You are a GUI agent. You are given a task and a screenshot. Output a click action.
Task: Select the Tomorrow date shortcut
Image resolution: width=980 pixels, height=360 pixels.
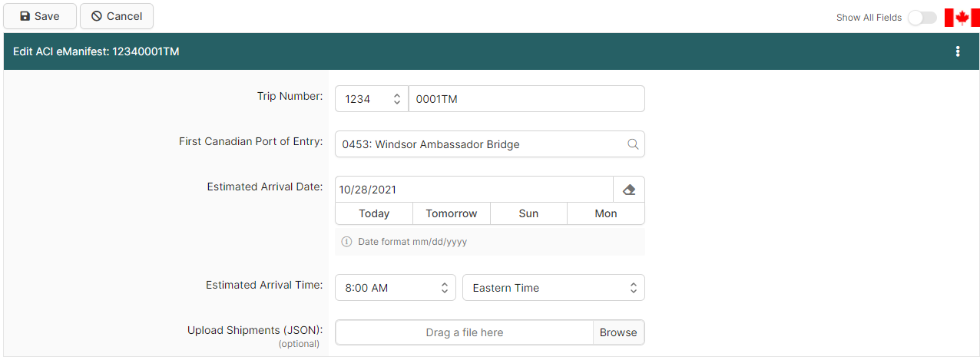point(452,213)
